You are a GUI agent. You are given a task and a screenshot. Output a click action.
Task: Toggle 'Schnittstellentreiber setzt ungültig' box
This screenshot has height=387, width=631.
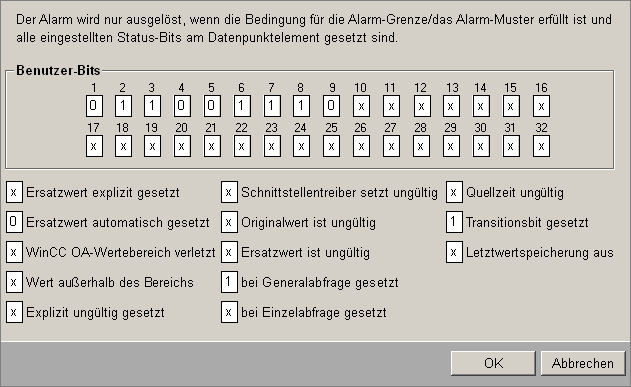[x=229, y=192]
